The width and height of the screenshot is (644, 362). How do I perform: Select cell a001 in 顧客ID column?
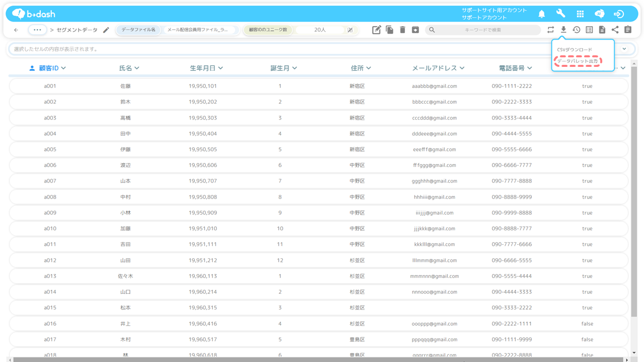click(50, 86)
